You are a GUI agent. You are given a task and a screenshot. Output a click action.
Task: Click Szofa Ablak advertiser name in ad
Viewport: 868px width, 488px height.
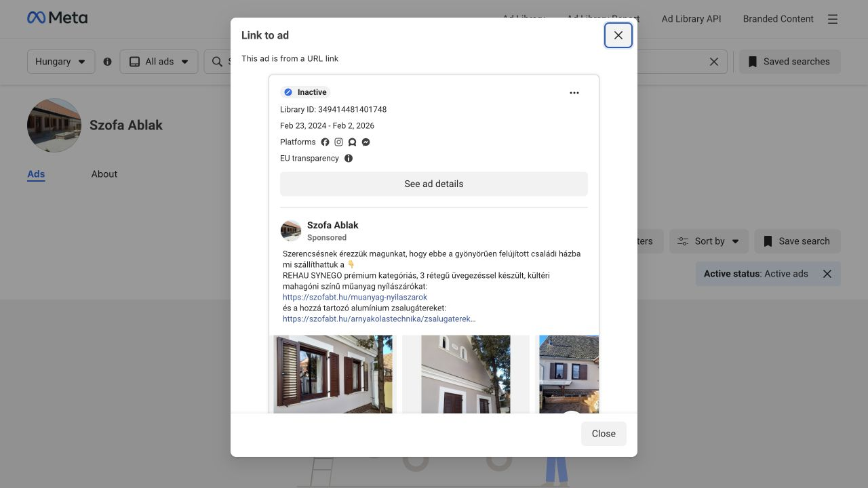(x=332, y=225)
